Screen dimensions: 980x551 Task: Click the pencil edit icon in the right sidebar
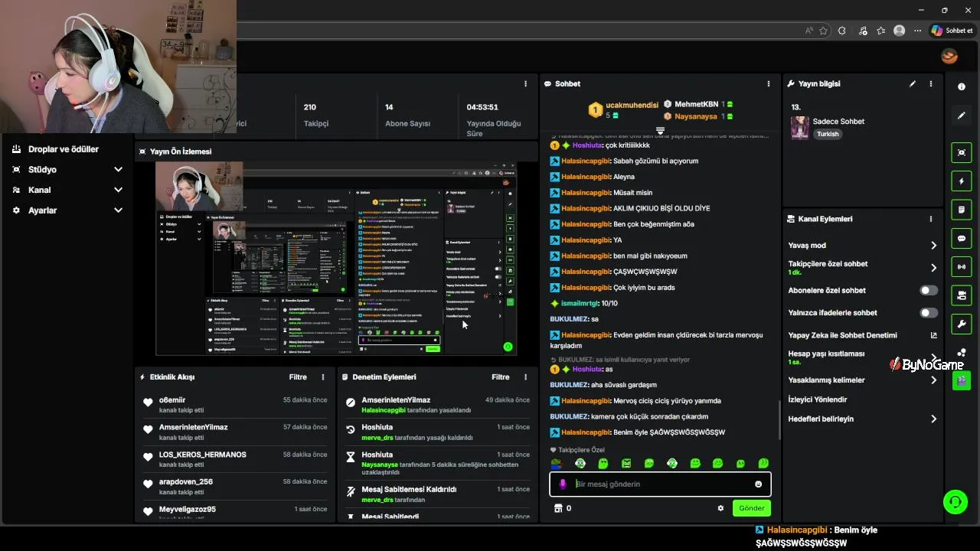click(x=962, y=116)
